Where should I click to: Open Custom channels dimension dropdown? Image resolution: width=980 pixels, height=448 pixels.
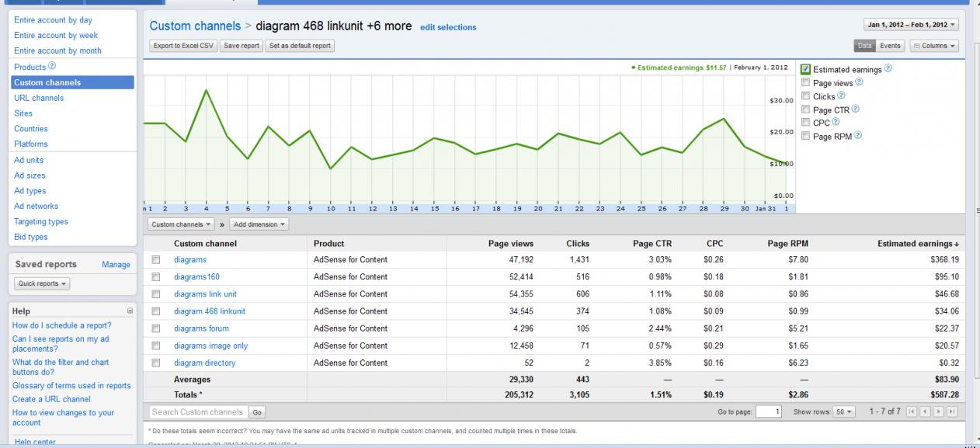coord(182,224)
